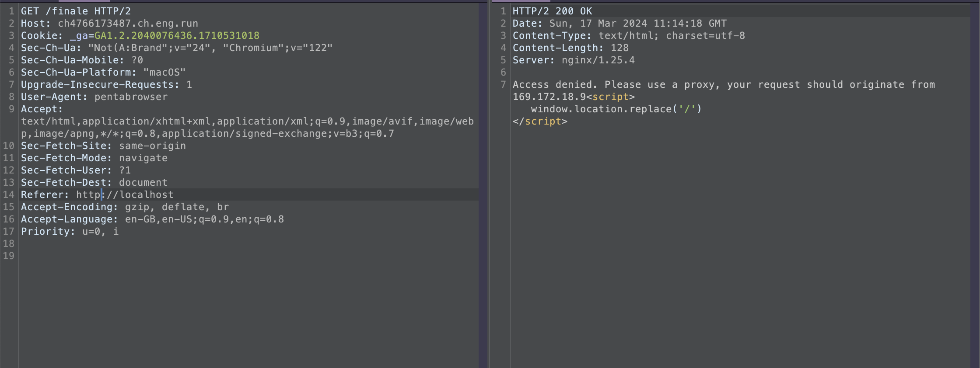Click the response 'Server: nginx/1.25.4' line
Image resolution: width=980 pixels, height=368 pixels.
(x=574, y=60)
